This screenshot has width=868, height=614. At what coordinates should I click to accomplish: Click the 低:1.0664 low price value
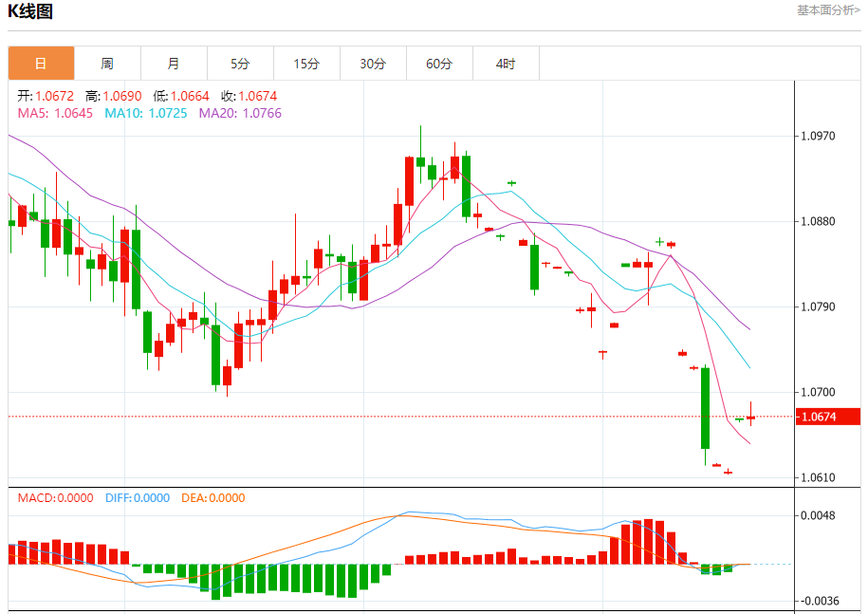click(181, 96)
